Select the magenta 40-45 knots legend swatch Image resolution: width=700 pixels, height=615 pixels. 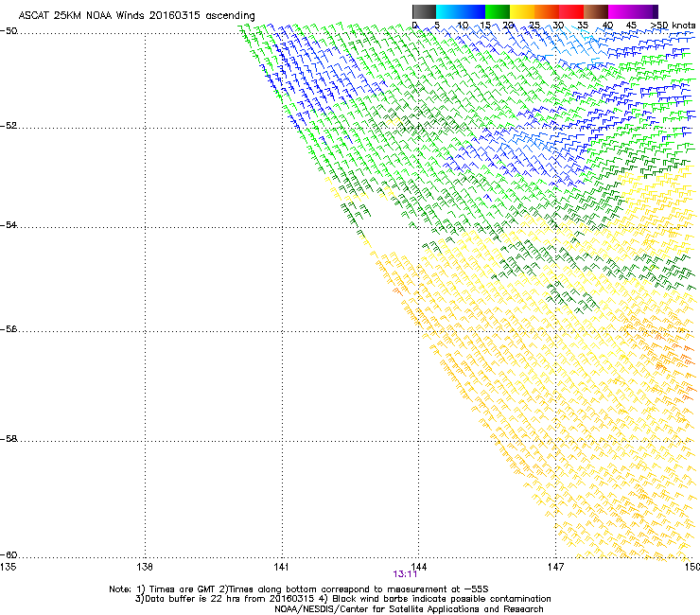click(621, 11)
